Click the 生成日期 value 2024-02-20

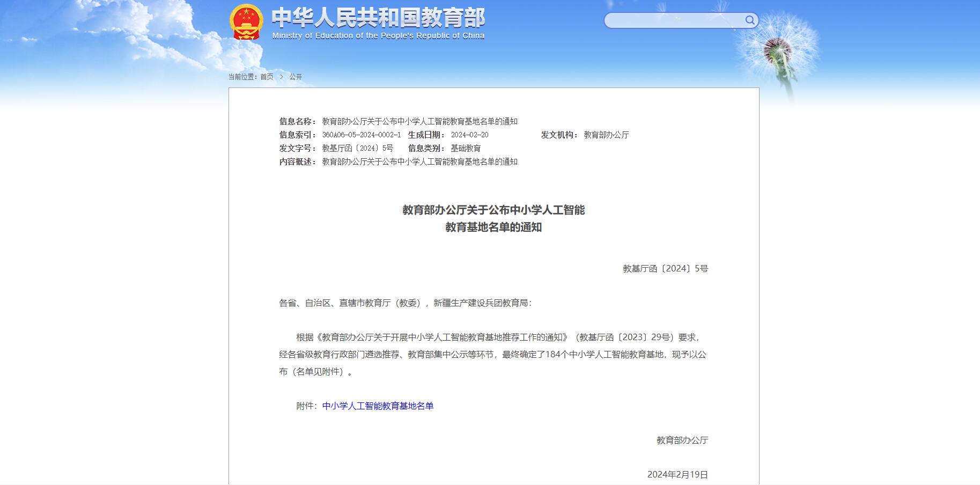469,135
